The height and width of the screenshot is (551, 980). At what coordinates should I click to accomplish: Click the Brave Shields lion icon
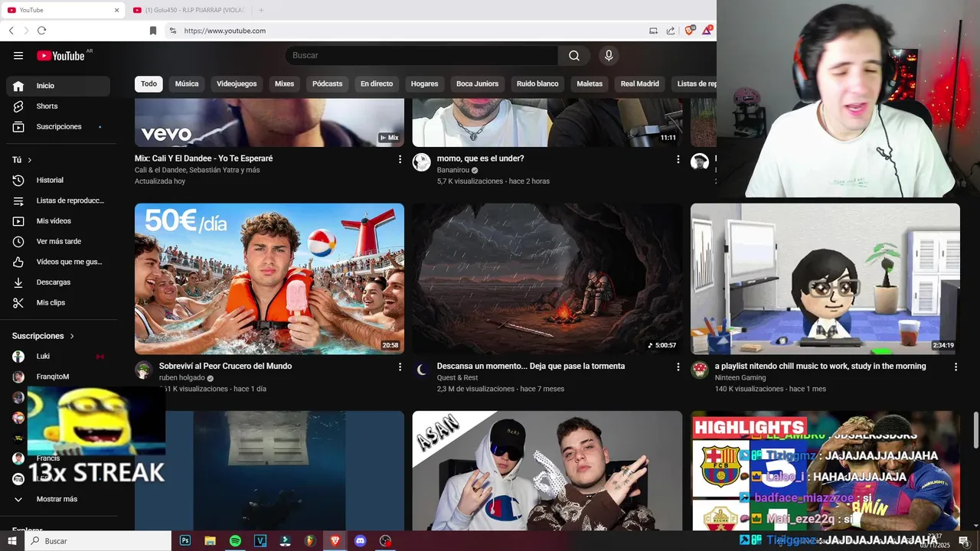coord(690,31)
